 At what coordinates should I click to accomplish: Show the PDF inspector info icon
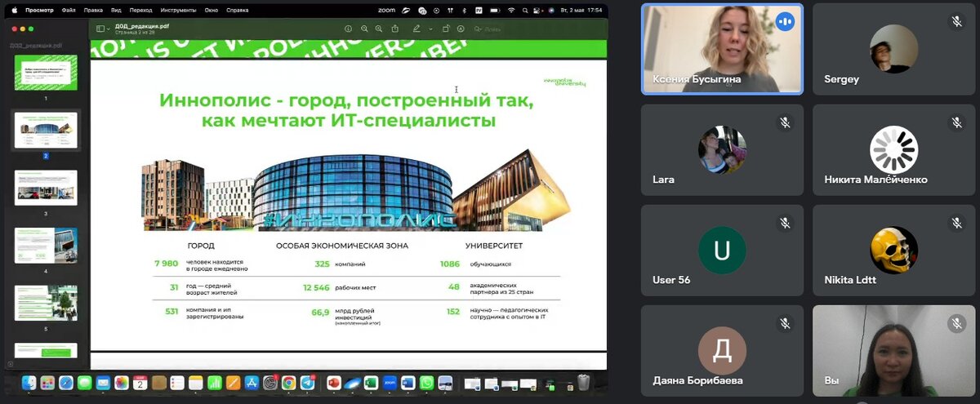pyautogui.click(x=349, y=29)
